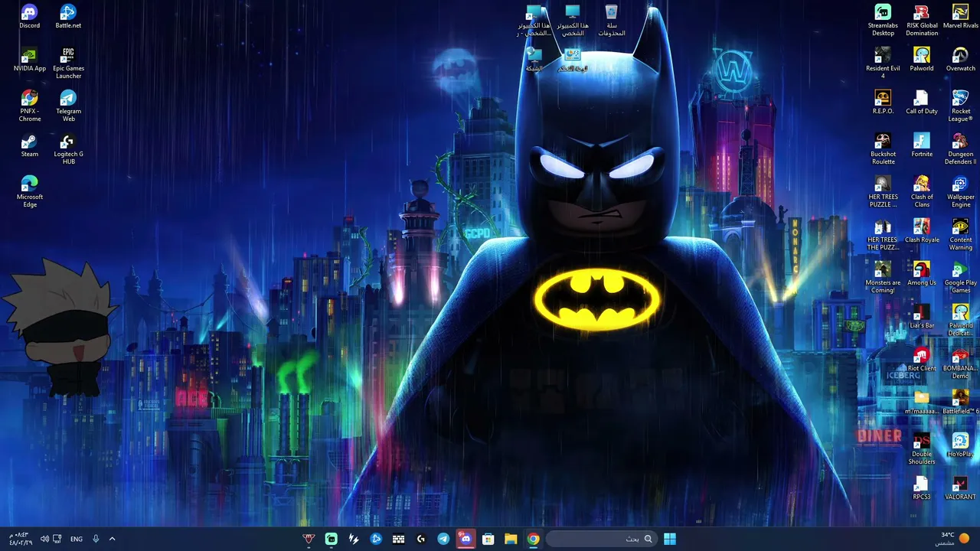Screen dimensions: 980x551
Task: Open the Logitech G HUB desktop shortcut
Action: pos(68,148)
